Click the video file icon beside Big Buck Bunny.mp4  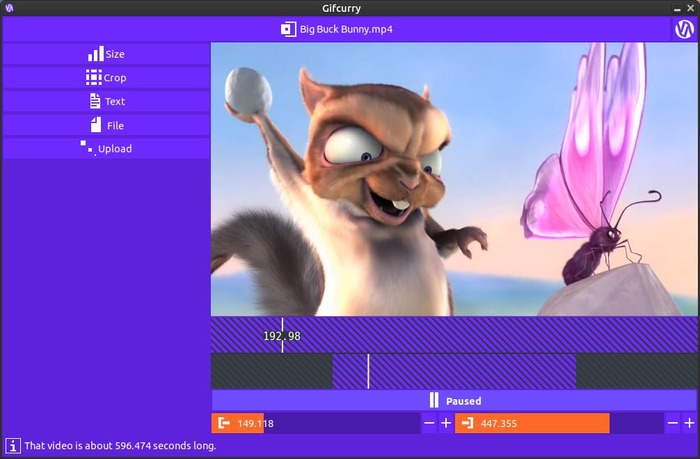coord(288,29)
